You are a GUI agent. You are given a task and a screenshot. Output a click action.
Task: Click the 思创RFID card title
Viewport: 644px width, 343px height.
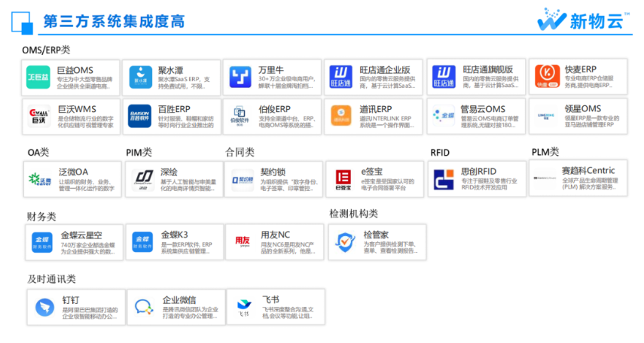tap(478, 171)
